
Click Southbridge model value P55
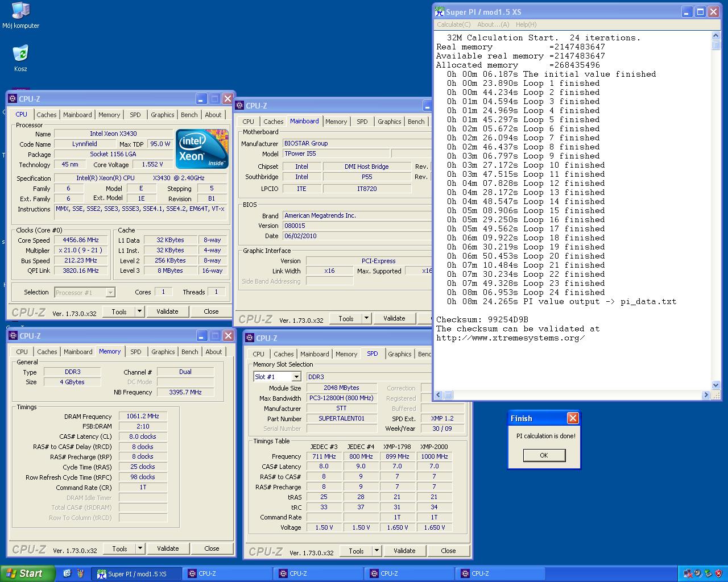tap(367, 177)
